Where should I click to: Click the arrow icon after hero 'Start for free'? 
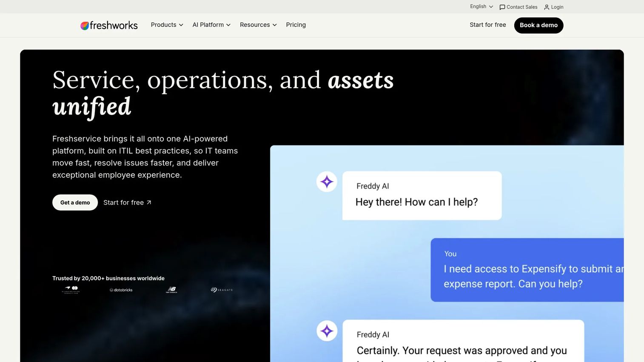pyautogui.click(x=149, y=202)
